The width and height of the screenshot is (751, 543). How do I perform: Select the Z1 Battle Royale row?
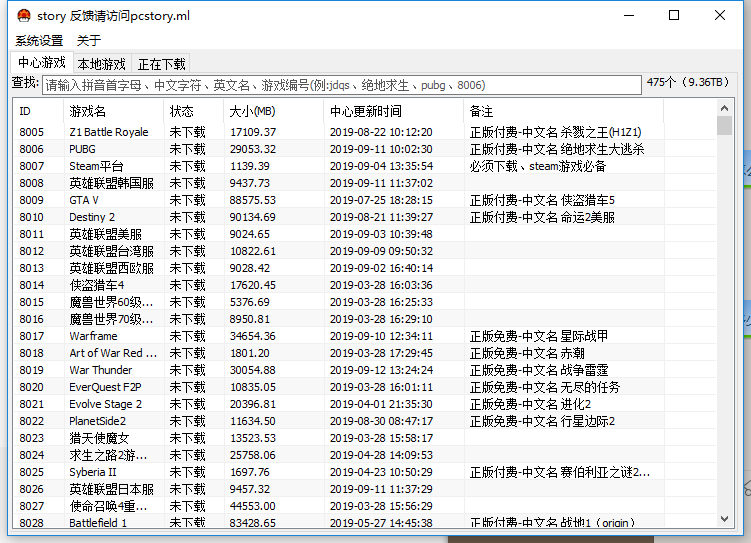365,132
